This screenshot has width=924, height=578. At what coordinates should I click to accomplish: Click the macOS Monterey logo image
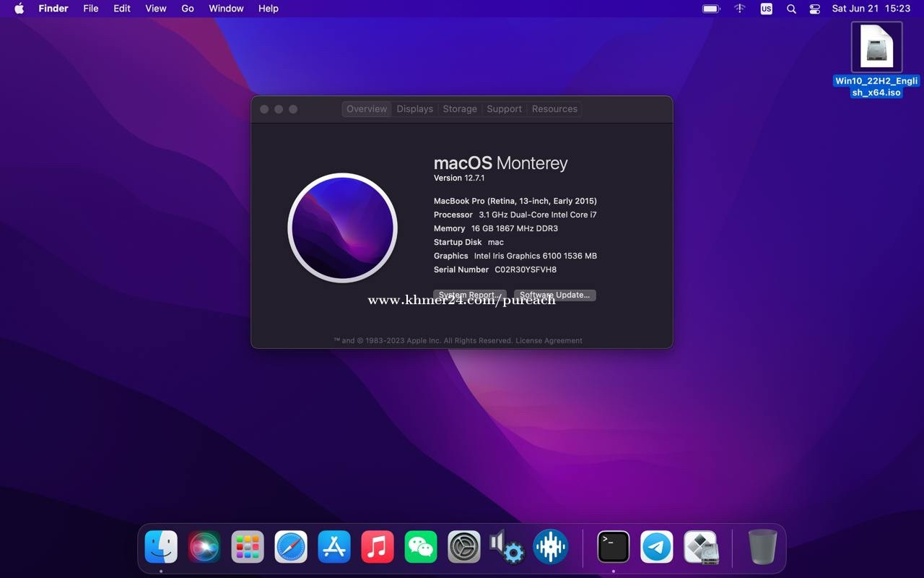(342, 228)
